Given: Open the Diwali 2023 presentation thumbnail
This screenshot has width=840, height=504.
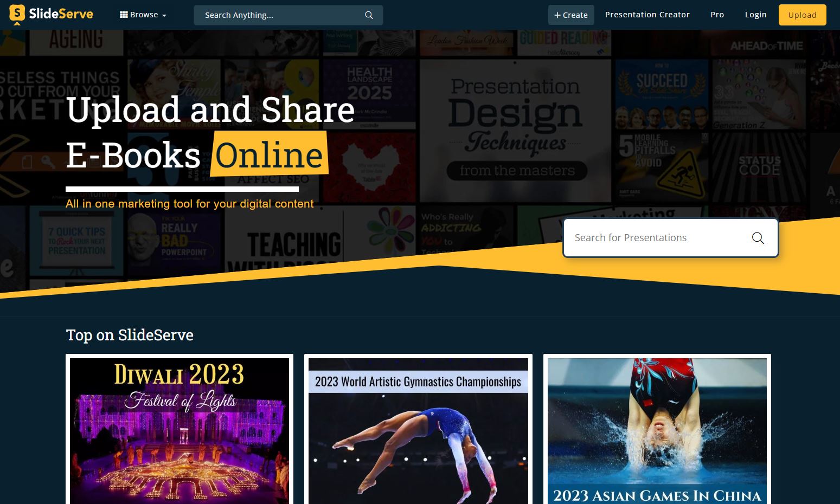Looking at the screenshot, I should 179,431.
